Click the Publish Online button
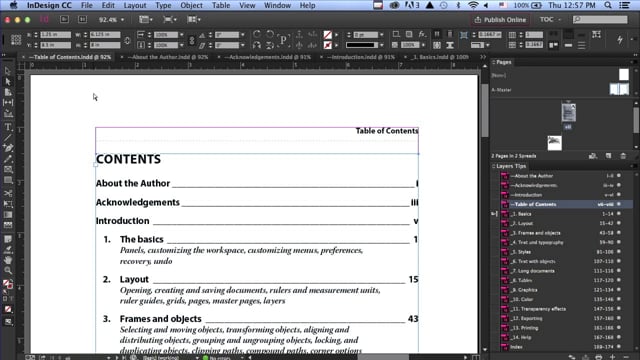 [x=500, y=20]
